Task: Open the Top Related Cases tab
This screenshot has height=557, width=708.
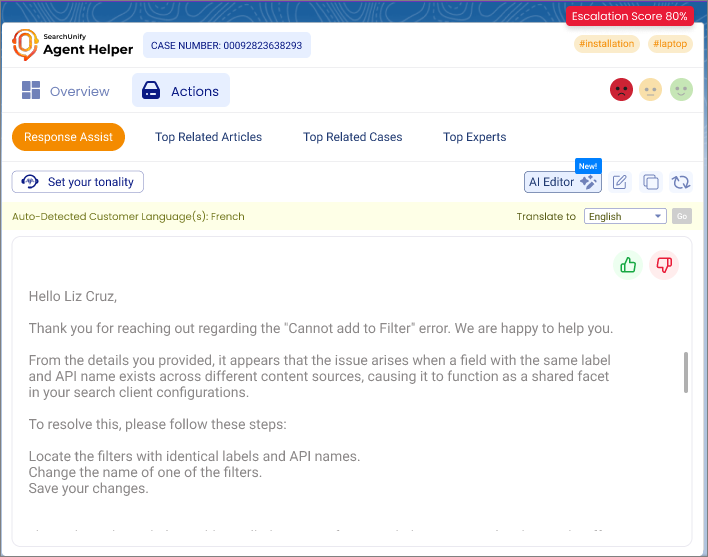Action: pos(352,137)
